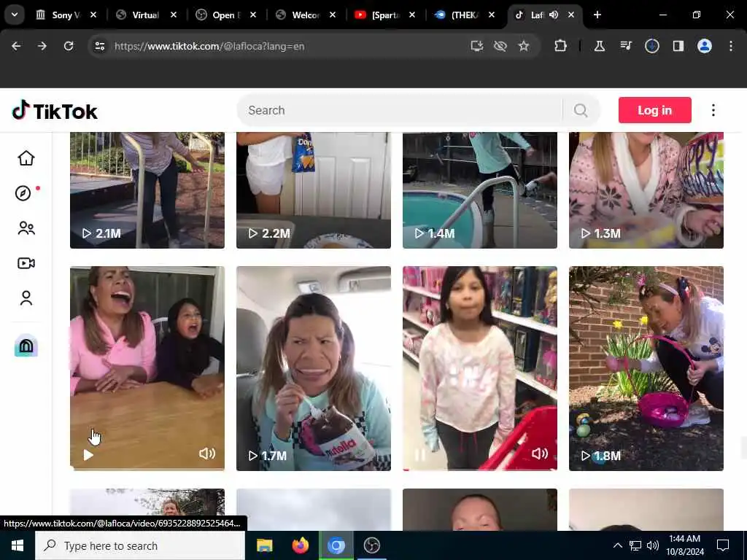The image size is (747, 560).
Task: Mute the TikTok tab audio icon
Action: click(554, 15)
